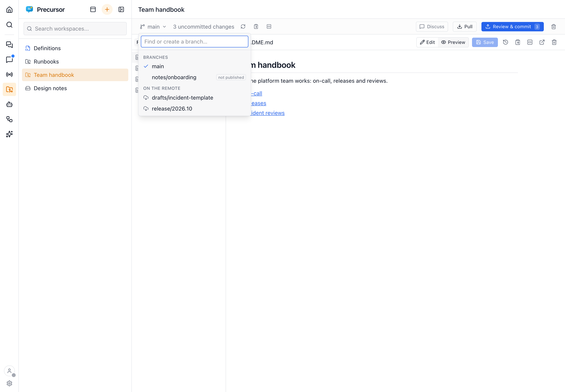Delete README file with trash icon
The width and height of the screenshot is (565, 392).
[554, 42]
